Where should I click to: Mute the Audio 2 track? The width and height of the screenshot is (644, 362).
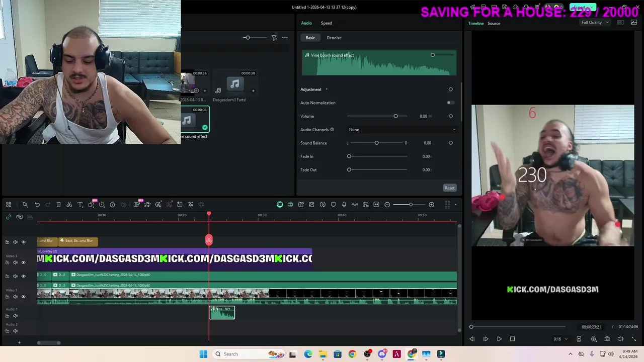pyautogui.click(x=15, y=331)
